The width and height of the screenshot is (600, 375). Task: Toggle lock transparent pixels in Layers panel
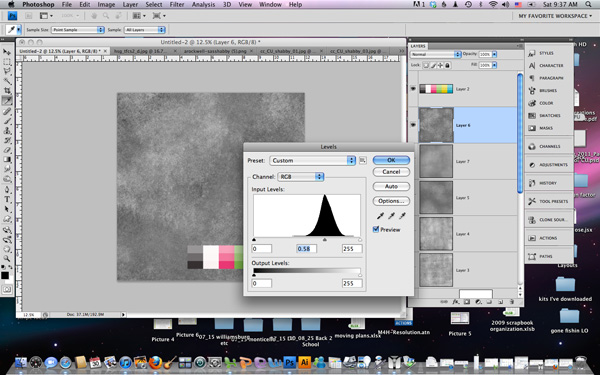point(426,65)
